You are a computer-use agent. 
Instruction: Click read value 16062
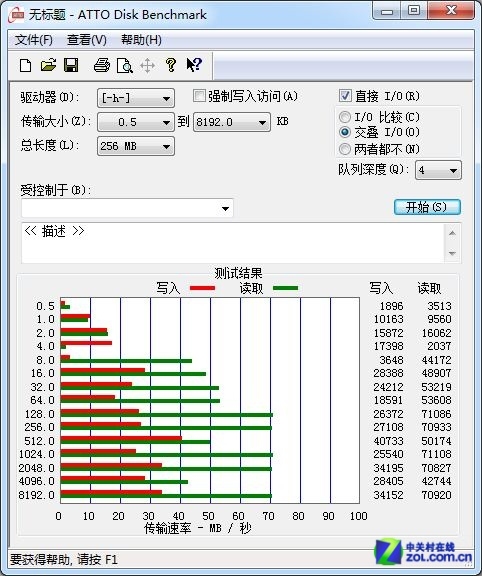coord(436,333)
